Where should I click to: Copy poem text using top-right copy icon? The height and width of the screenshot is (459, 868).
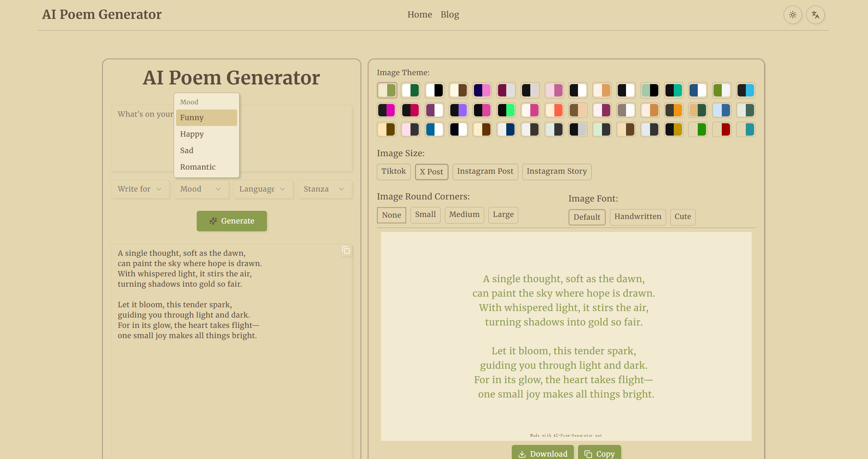tap(346, 250)
